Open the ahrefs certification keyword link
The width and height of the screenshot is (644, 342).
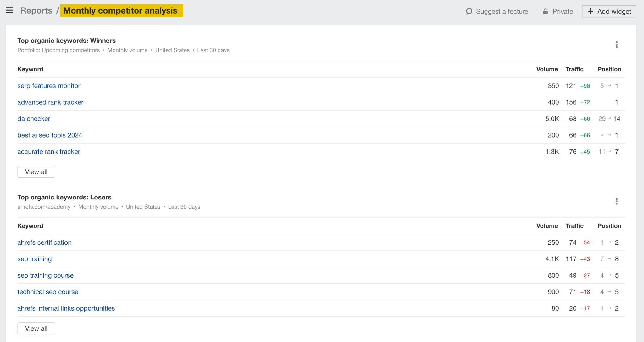[44, 242]
